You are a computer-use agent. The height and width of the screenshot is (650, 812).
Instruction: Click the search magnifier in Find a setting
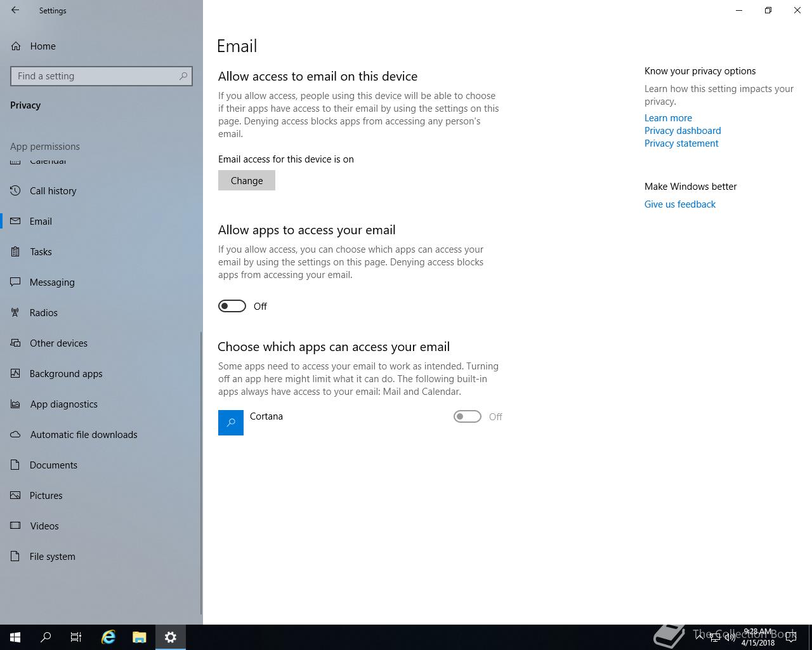pos(183,76)
